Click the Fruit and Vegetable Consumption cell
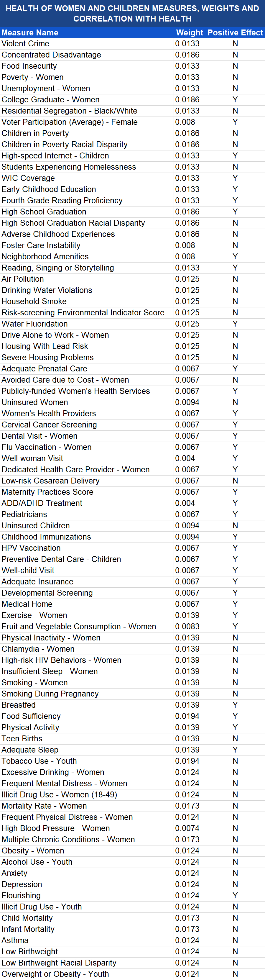 pyautogui.click(x=87, y=627)
